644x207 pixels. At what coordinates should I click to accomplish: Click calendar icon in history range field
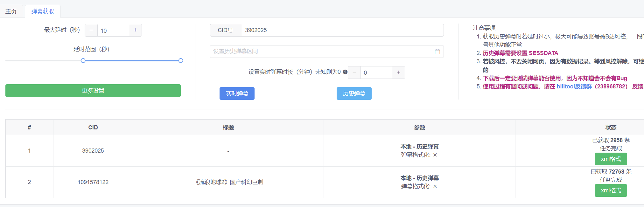click(x=437, y=52)
